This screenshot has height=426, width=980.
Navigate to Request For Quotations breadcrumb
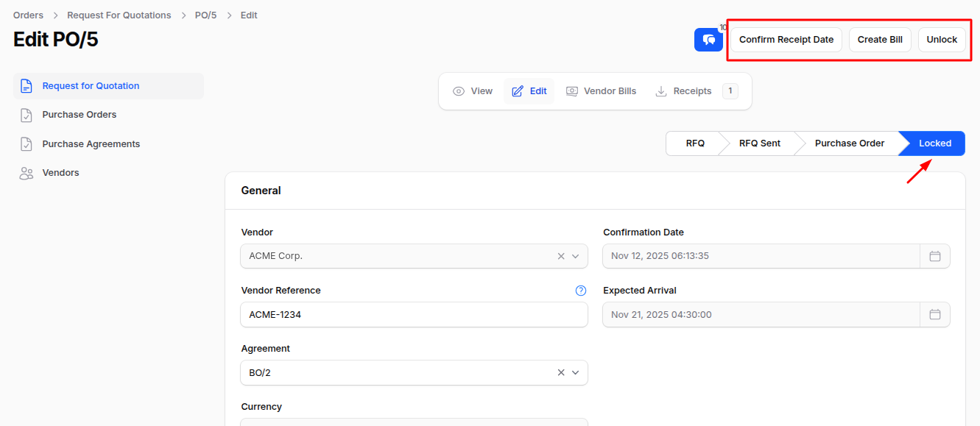(x=119, y=15)
